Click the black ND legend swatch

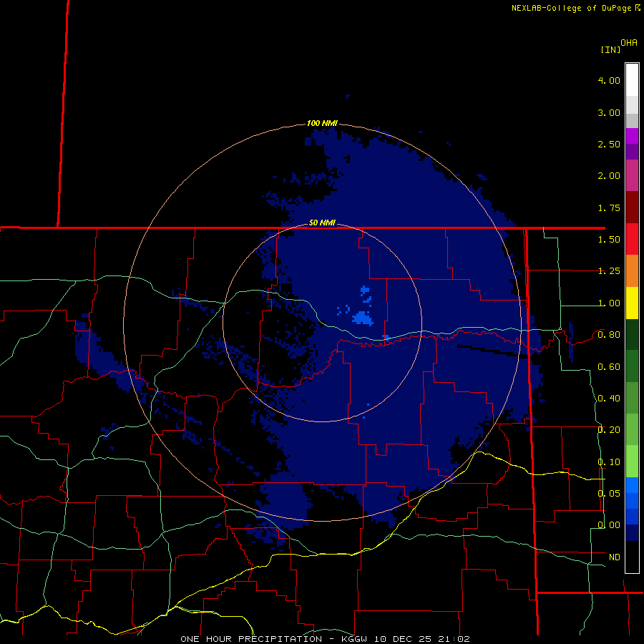[x=632, y=557]
